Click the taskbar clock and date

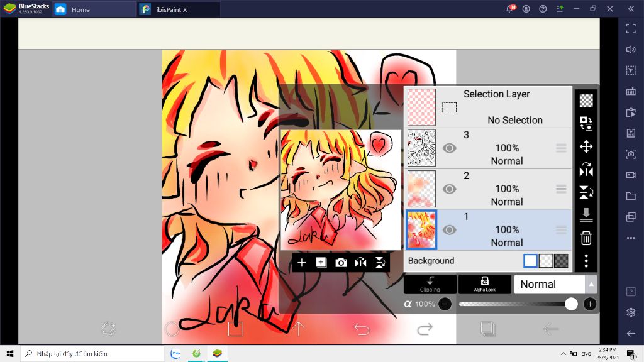[x=608, y=353]
